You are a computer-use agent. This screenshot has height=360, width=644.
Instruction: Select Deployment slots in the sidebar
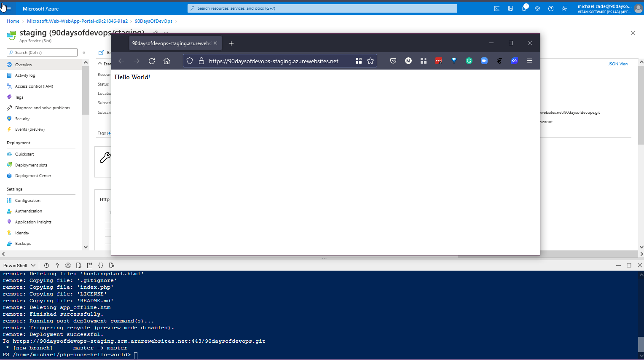click(31, 165)
